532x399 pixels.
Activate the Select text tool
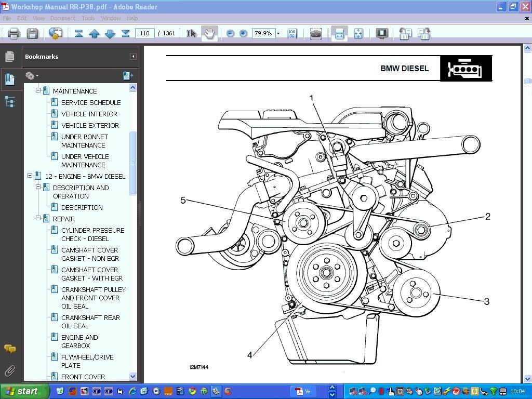pos(191,33)
